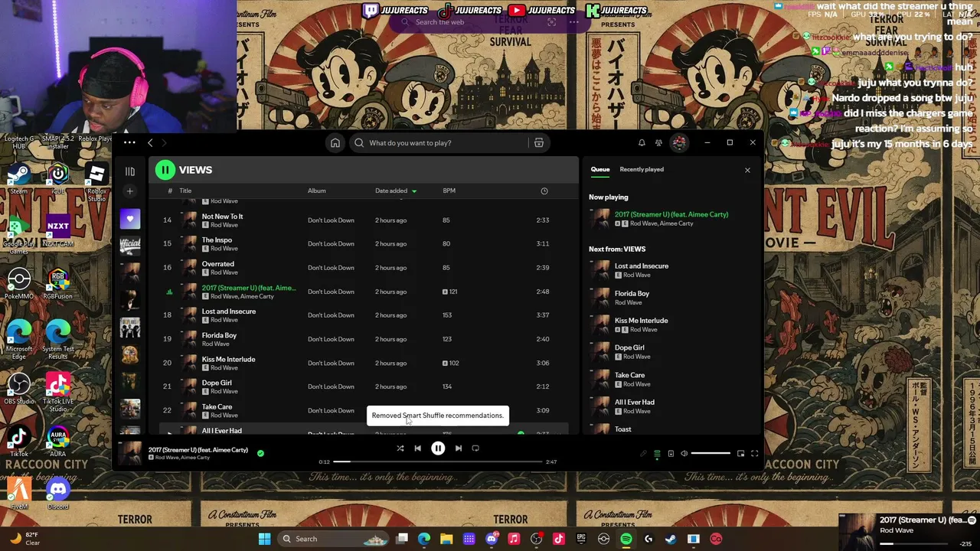The width and height of the screenshot is (980, 551).
Task: Open "Don't Look Down" album link for Overrated
Action: (x=331, y=268)
